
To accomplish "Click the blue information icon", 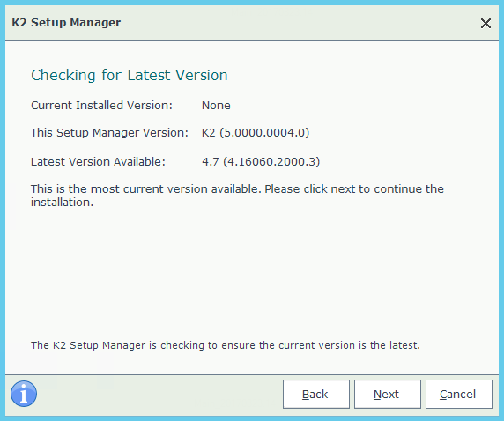I will pos(24,394).
